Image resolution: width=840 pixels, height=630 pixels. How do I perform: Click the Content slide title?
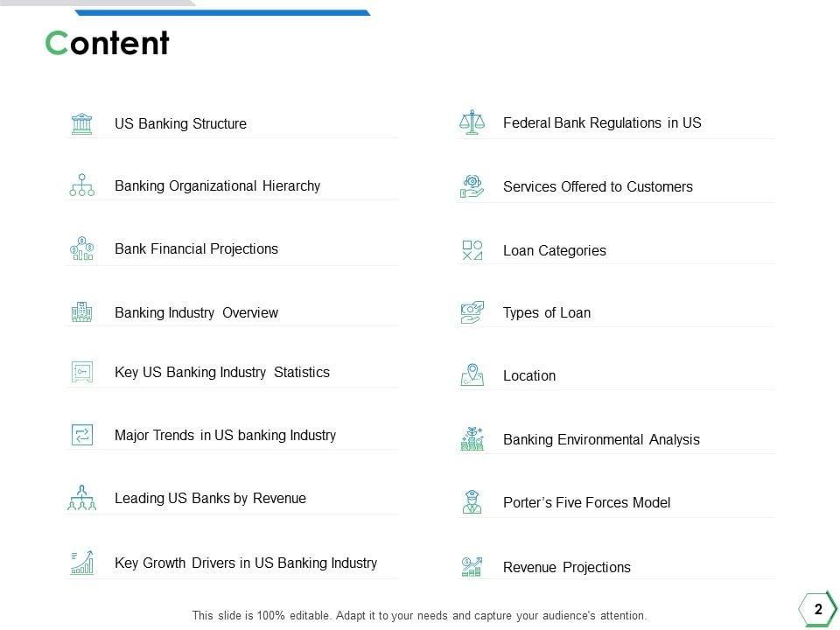pos(108,43)
